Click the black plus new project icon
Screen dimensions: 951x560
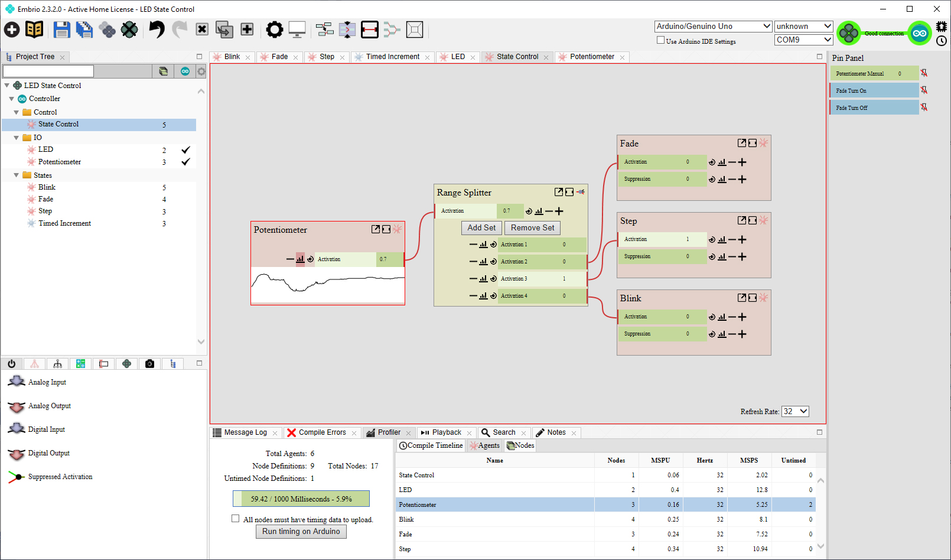12,30
